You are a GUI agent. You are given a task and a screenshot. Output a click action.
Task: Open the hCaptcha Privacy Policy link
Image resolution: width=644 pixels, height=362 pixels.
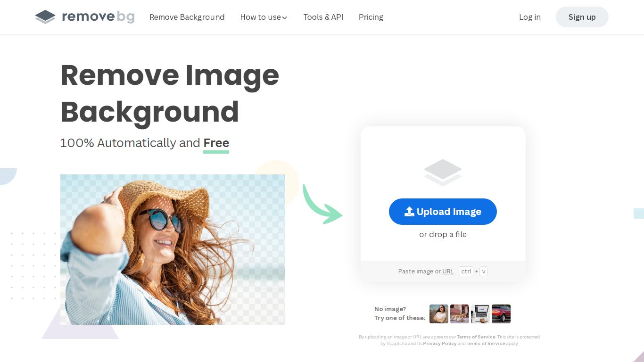pyautogui.click(x=440, y=344)
